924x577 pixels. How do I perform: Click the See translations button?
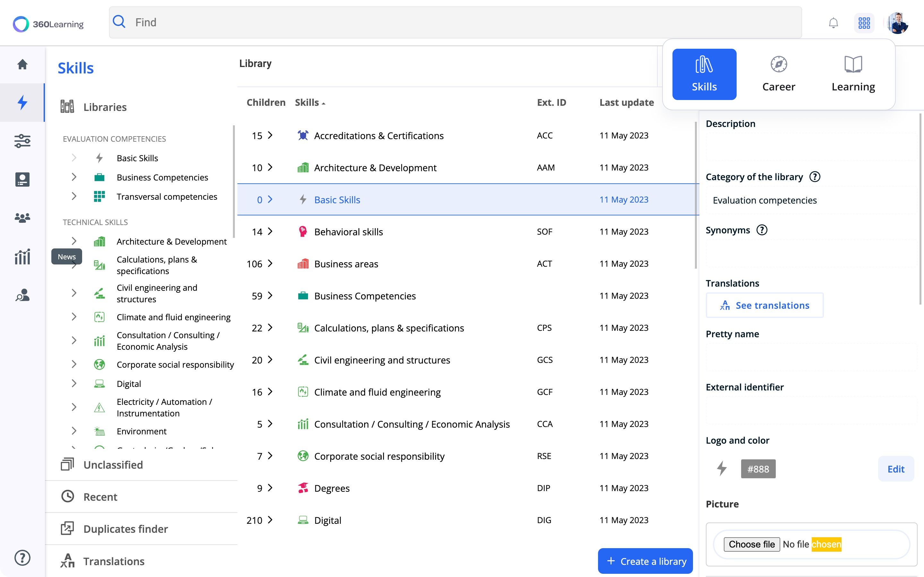coord(765,305)
